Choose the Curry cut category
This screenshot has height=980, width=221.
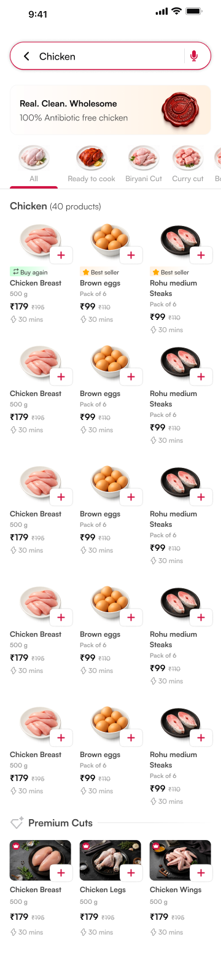point(188,165)
